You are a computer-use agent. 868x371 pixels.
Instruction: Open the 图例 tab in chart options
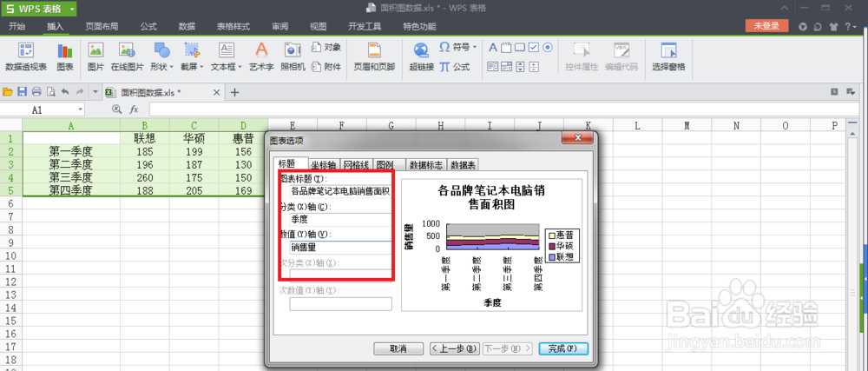(x=389, y=164)
